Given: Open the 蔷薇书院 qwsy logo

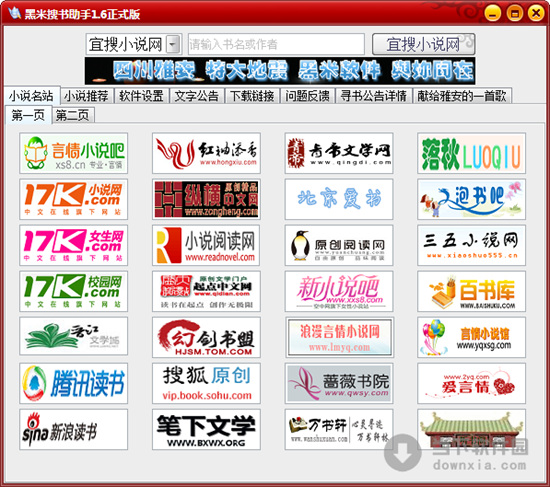Looking at the screenshot, I should point(339,383).
